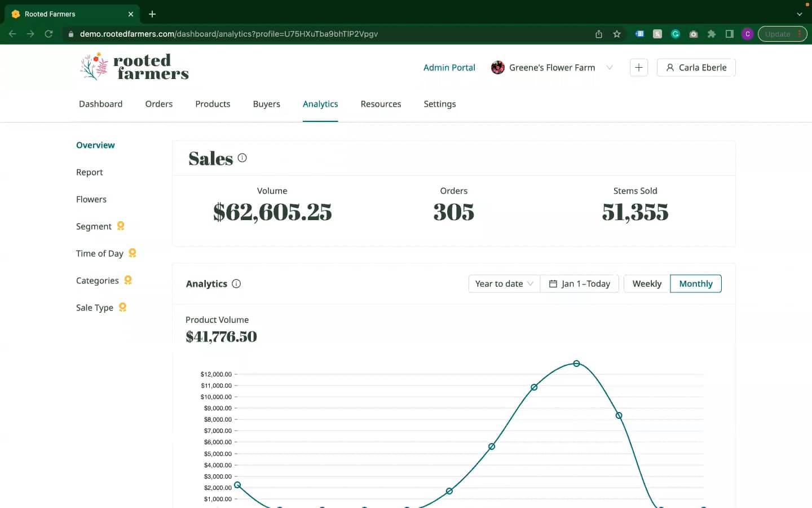
Task: Open the Dashboard tab
Action: coord(101,104)
